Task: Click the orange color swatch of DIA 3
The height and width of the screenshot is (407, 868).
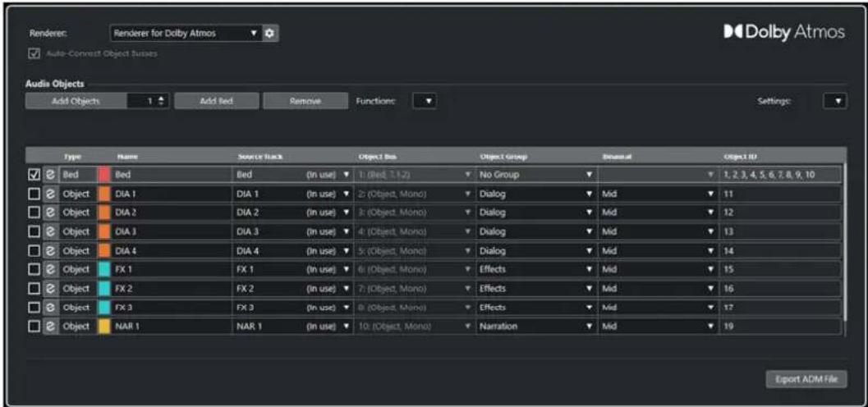Action: pyautogui.click(x=103, y=231)
